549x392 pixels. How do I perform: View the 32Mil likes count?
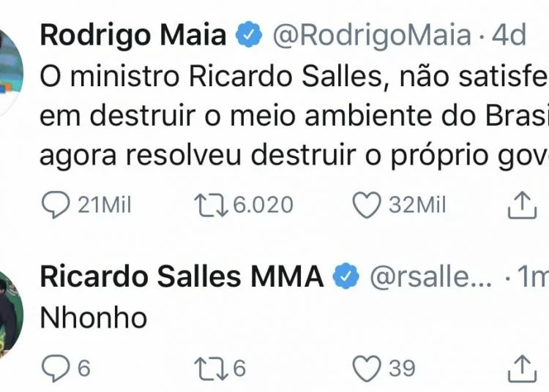pos(417,205)
